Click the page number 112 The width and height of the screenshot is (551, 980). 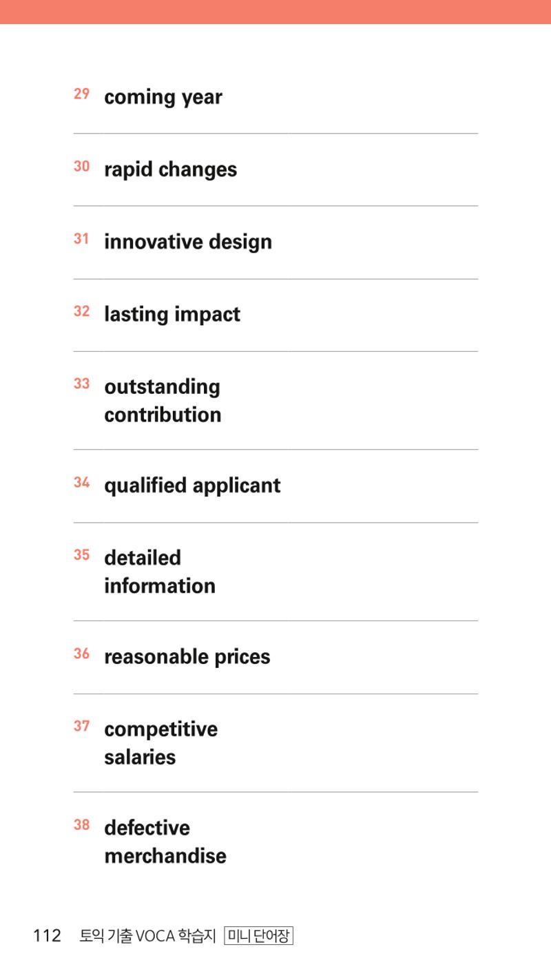pos(47,937)
